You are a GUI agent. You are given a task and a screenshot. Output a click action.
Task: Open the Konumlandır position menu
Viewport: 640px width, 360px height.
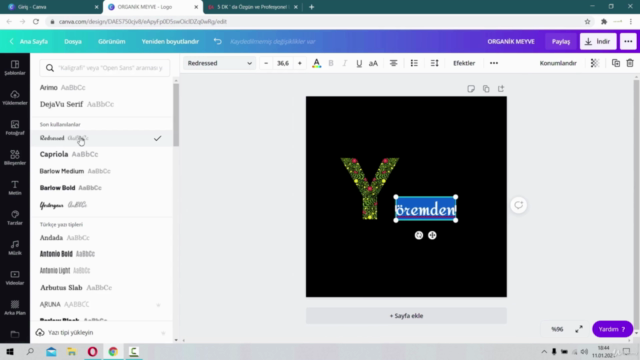pos(558,63)
